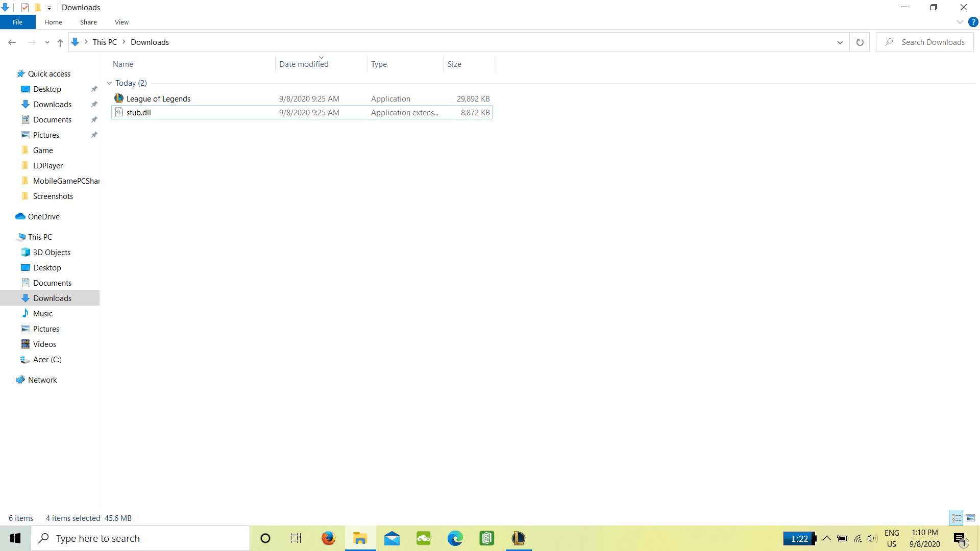
Task: Click the Properties quick access toolbar icon
Action: [x=25, y=7]
